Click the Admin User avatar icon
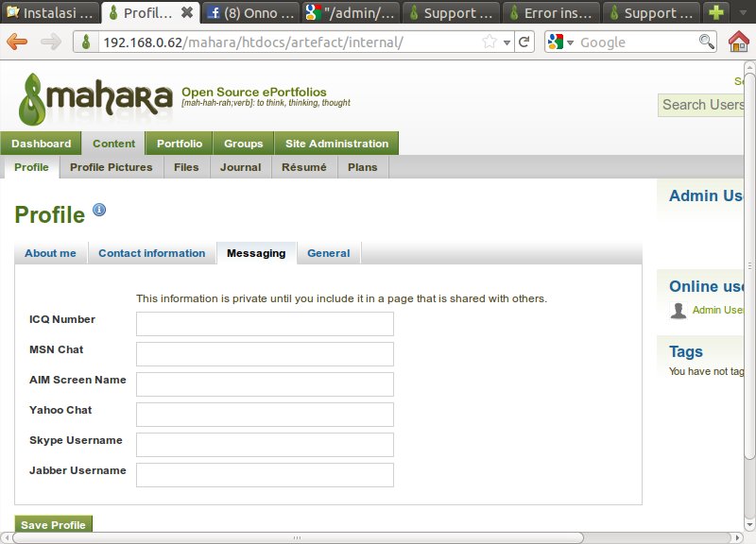Viewport: 756px width, 544px height. [678, 311]
